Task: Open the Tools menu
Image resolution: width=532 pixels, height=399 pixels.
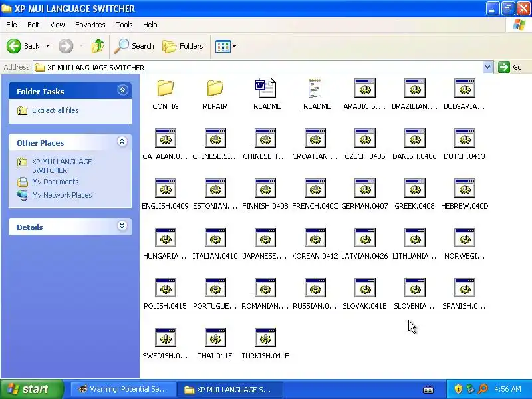Action: 124,25
